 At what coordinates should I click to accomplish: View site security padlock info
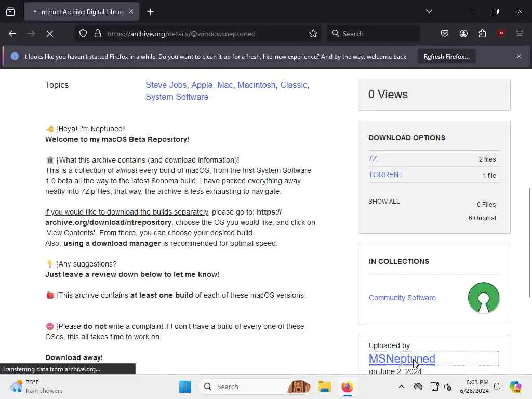tap(98, 34)
